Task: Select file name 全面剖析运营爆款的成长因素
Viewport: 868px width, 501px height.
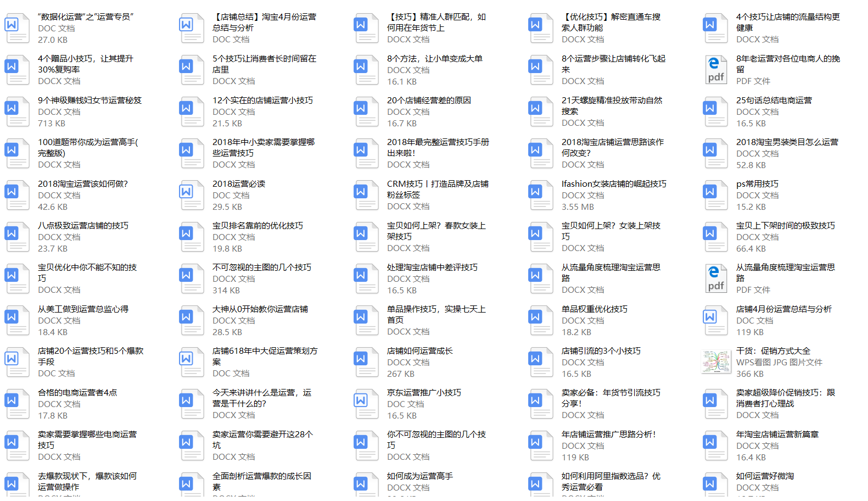Action: (262, 481)
